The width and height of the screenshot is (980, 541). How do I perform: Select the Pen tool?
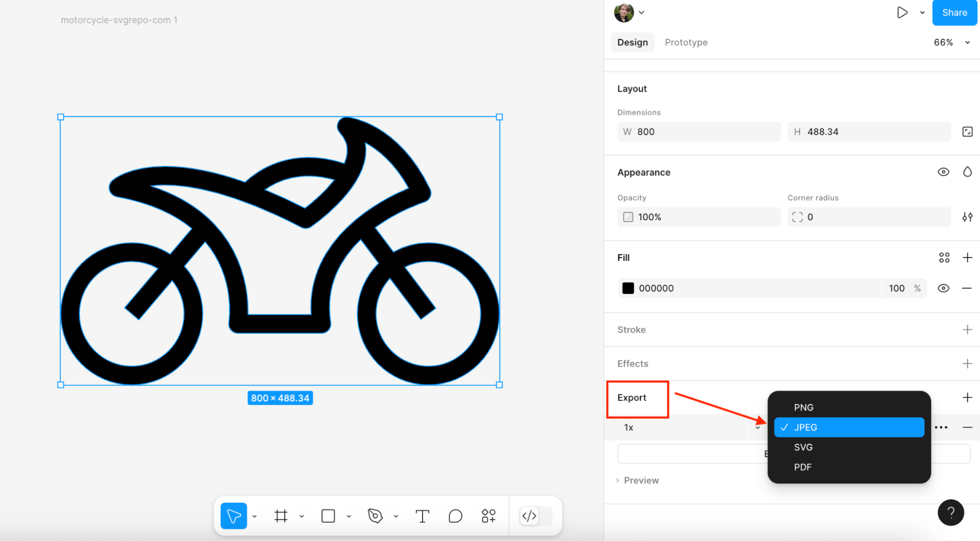[x=375, y=515]
